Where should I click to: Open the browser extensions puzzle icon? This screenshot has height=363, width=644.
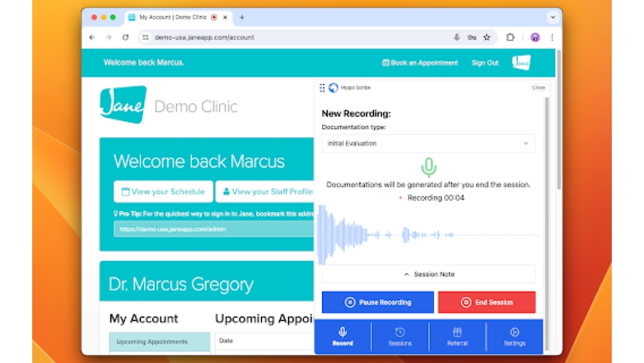(x=510, y=37)
